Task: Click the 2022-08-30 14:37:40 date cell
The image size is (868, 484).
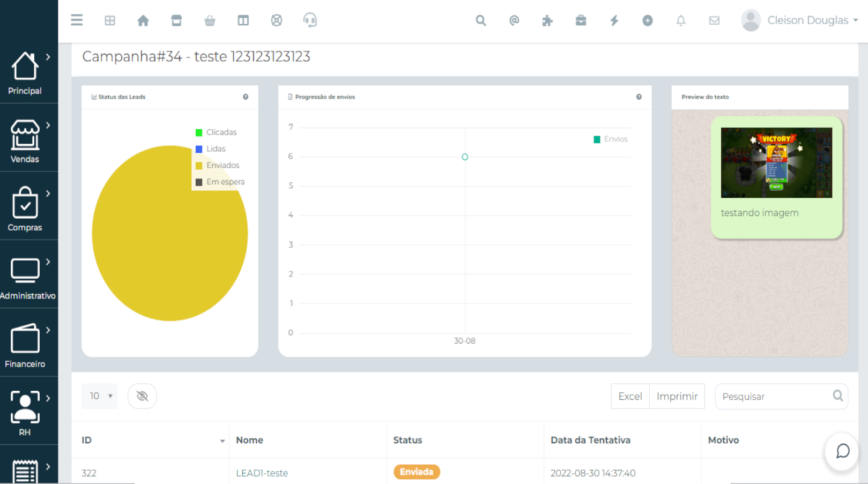Action: [x=593, y=473]
